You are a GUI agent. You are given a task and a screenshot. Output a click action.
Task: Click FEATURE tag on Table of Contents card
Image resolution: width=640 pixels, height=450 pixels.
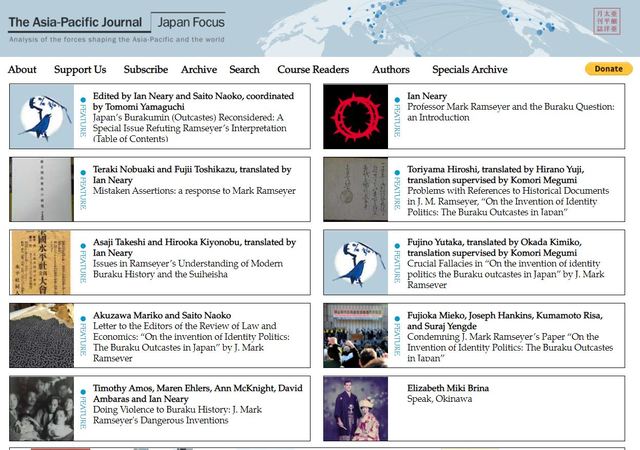pyautogui.click(x=83, y=118)
